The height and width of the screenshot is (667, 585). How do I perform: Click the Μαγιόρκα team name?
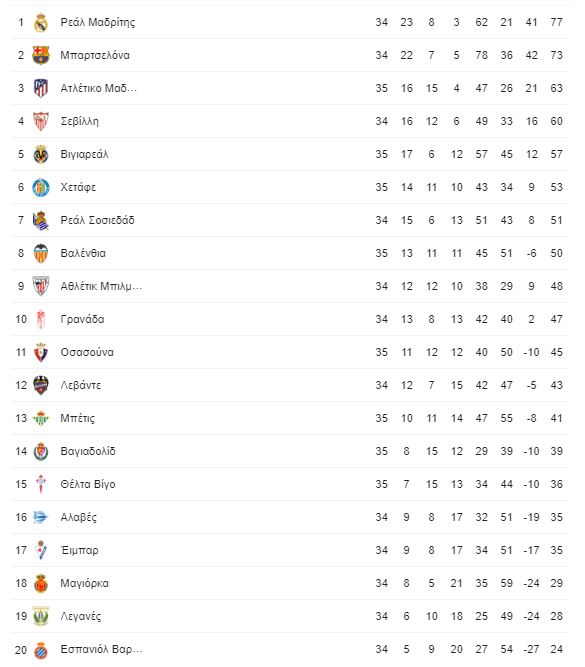pyautogui.click(x=85, y=584)
